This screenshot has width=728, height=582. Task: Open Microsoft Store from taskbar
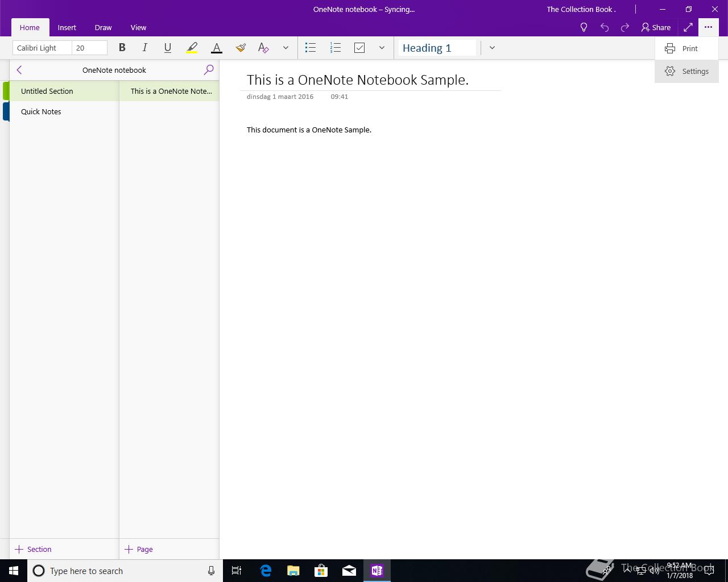point(321,571)
